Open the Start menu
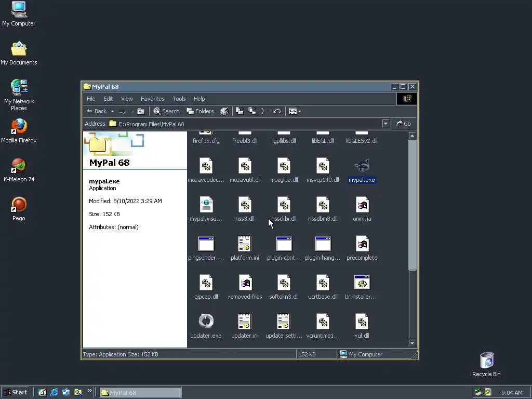Viewport: 532px width, 399px height. (15, 392)
